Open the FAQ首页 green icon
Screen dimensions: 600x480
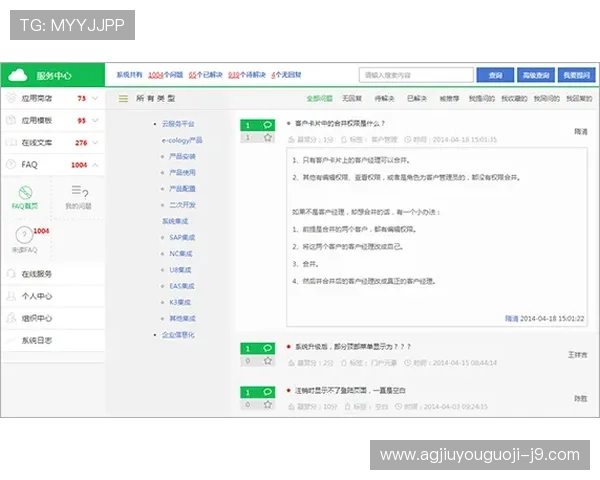25,192
